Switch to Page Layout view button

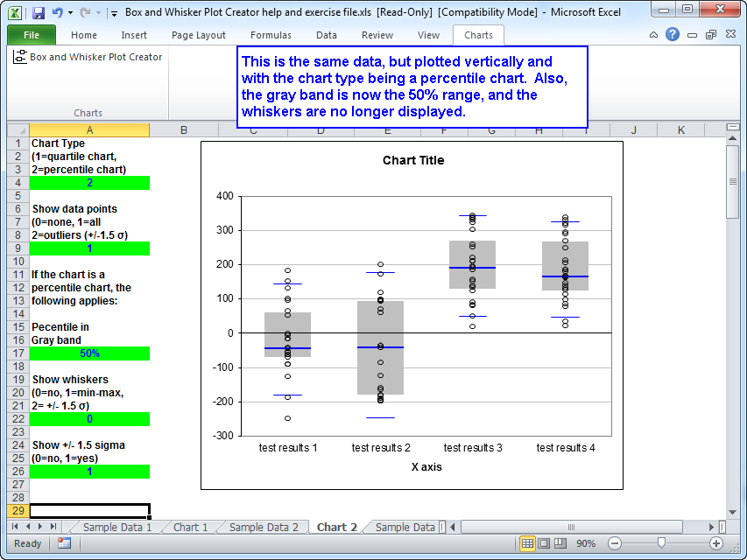tap(543, 543)
